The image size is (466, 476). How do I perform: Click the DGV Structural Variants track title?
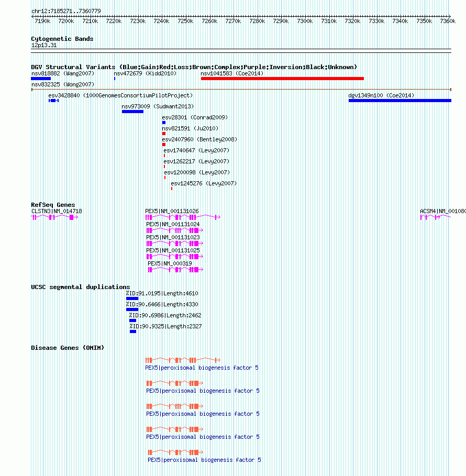tap(194, 67)
